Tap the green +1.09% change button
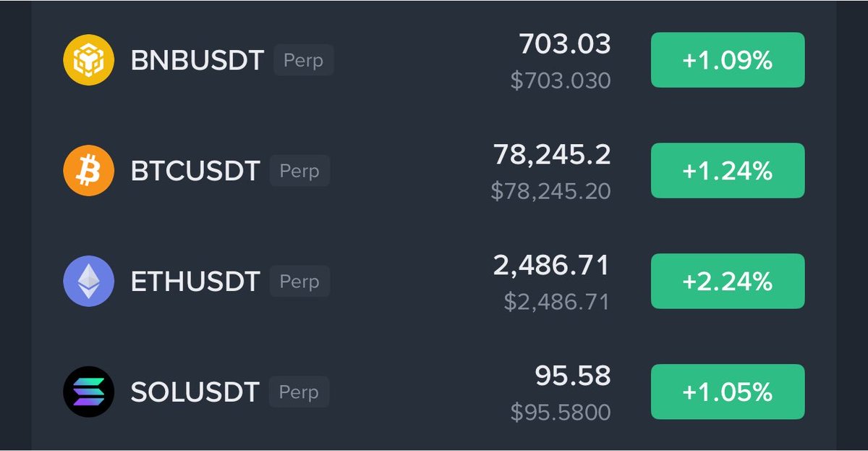868x451 pixels. pos(728,60)
